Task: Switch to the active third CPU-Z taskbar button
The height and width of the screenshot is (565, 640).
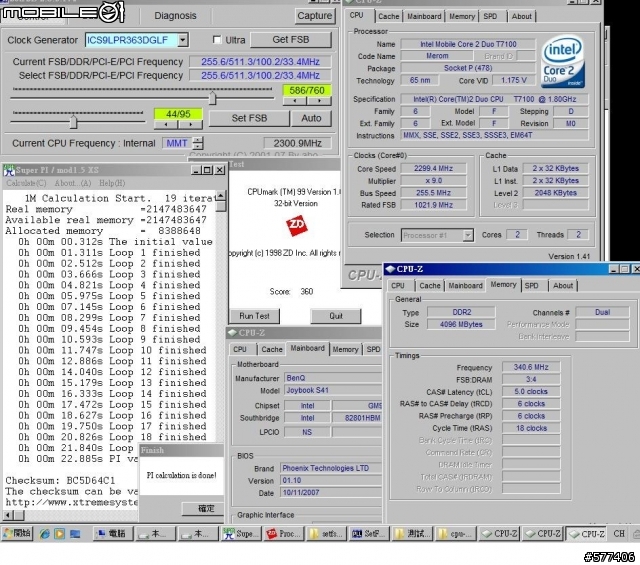Action: [x=586, y=534]
